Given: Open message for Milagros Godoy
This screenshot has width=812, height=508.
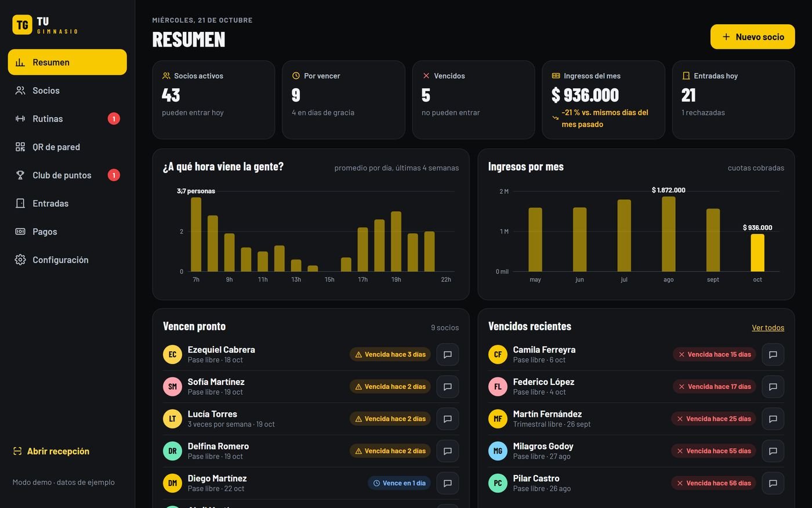Looking at the screenshot, I should tap(773, 451).
